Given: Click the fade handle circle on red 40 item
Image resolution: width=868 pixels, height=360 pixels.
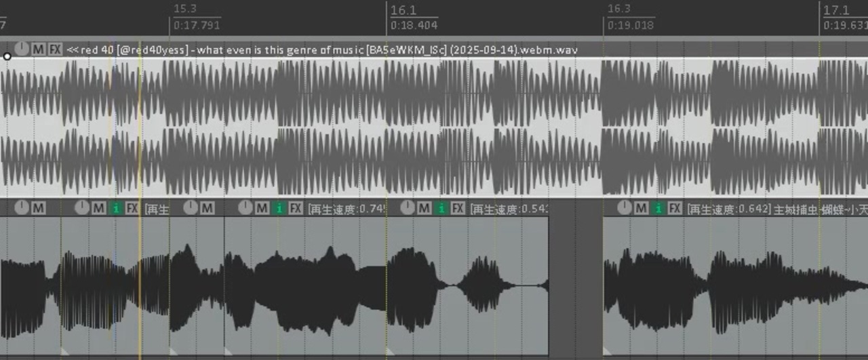Looking at the screenshot, I should coord(7,56).
